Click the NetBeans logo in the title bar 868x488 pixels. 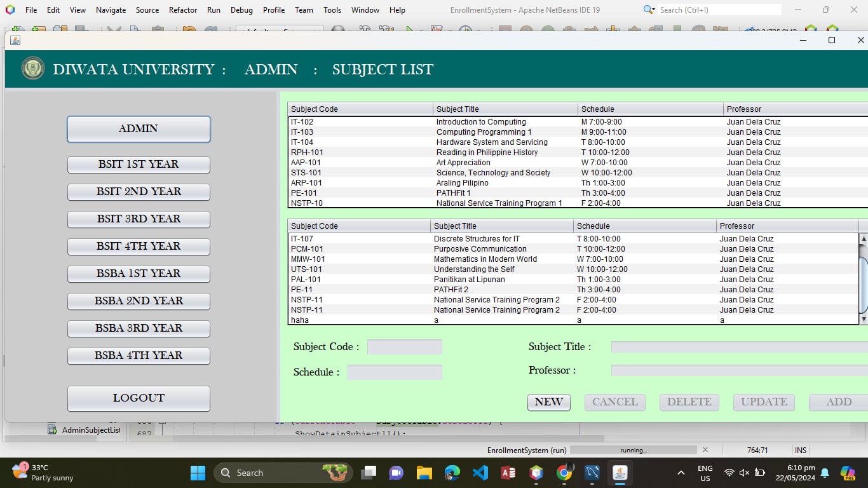(10, 10)
